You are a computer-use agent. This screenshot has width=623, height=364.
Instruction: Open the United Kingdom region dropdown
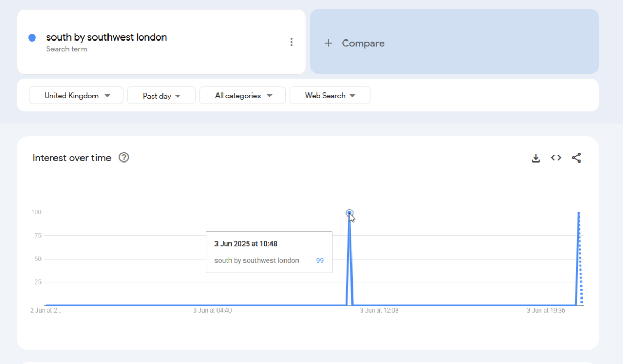(x=76, y=96)
